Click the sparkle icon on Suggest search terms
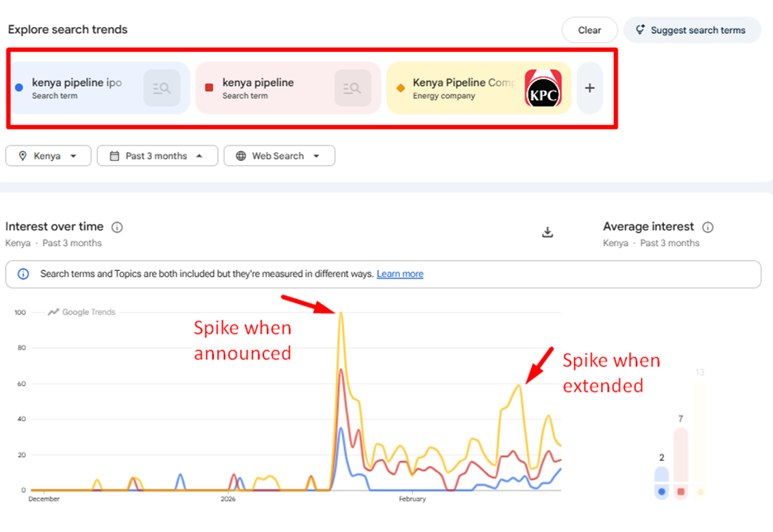 639,30
